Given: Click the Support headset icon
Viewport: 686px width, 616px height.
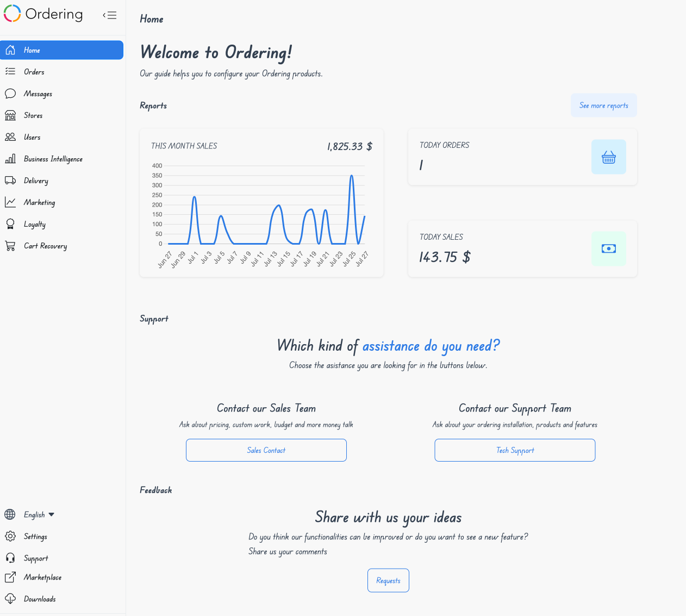Looking at the screenshot, I should click(x=10, y=558).
